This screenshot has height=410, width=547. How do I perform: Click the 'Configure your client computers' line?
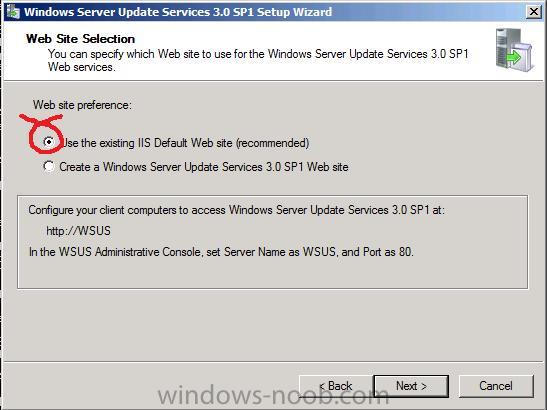pyautogui.click(x=237, y=210)
